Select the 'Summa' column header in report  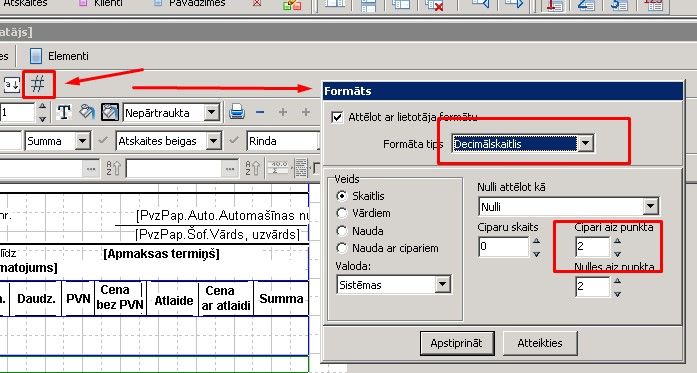click(281, 298)
